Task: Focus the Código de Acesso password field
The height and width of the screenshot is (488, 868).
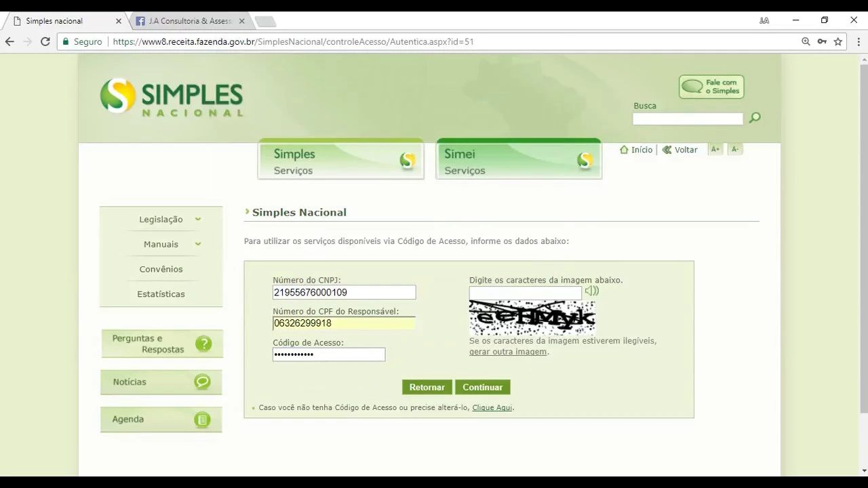Action: 329,354
